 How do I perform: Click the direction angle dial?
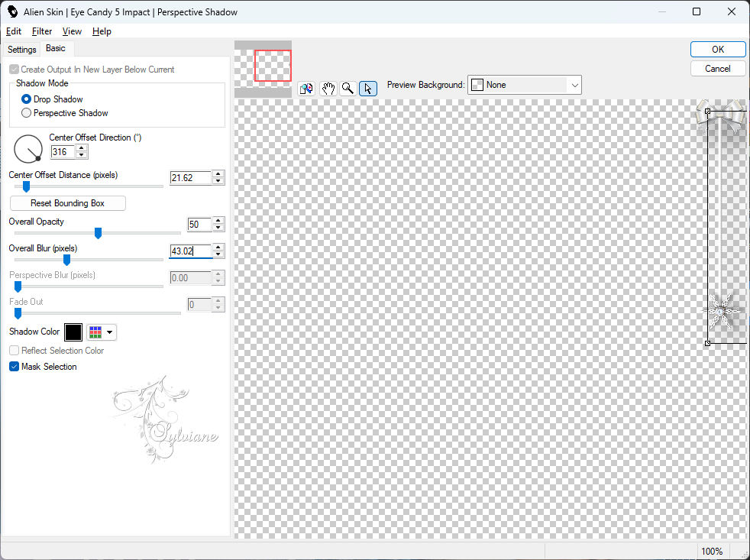[28, 149]
